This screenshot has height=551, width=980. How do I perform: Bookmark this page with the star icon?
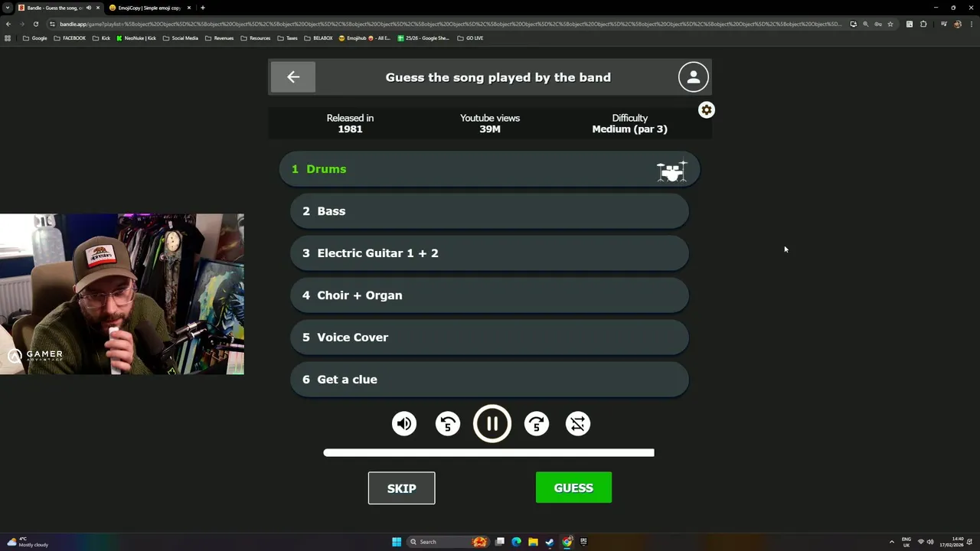point(890,24)
